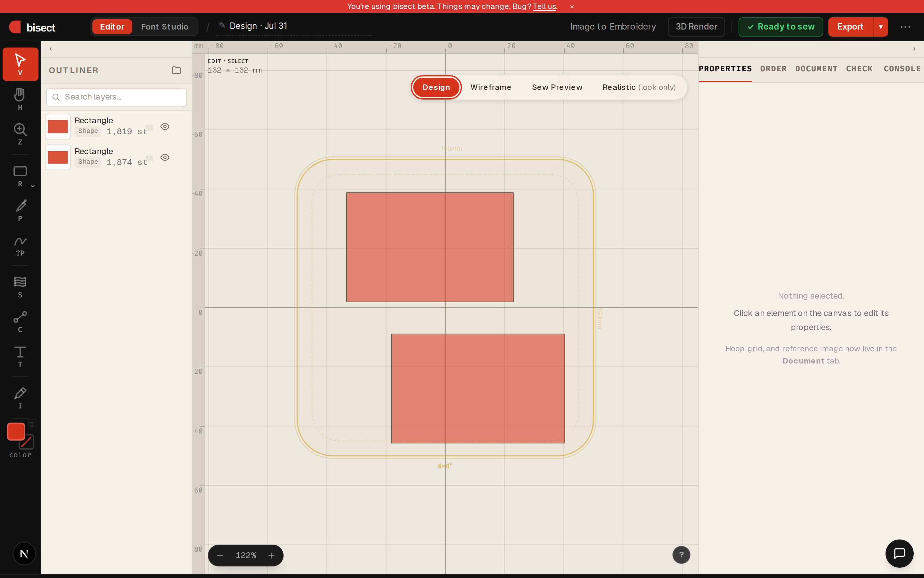Switch canvas view to Design mode

pyautogui.click(x=436, y=87)
